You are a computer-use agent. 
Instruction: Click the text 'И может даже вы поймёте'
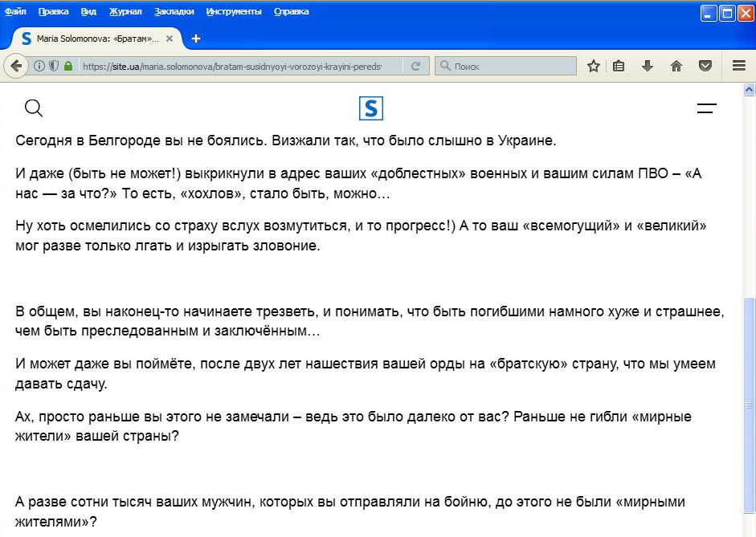[x=105, y=364]
